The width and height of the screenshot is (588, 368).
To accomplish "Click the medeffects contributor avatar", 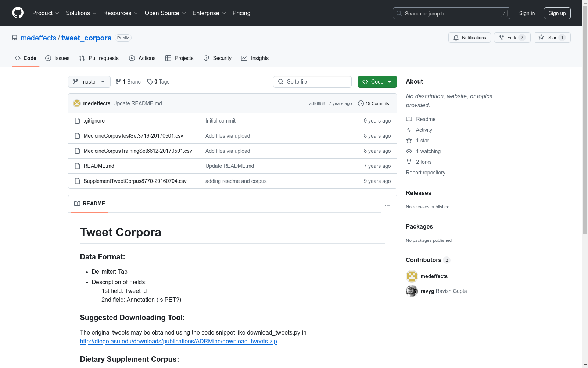I will 412,276.
